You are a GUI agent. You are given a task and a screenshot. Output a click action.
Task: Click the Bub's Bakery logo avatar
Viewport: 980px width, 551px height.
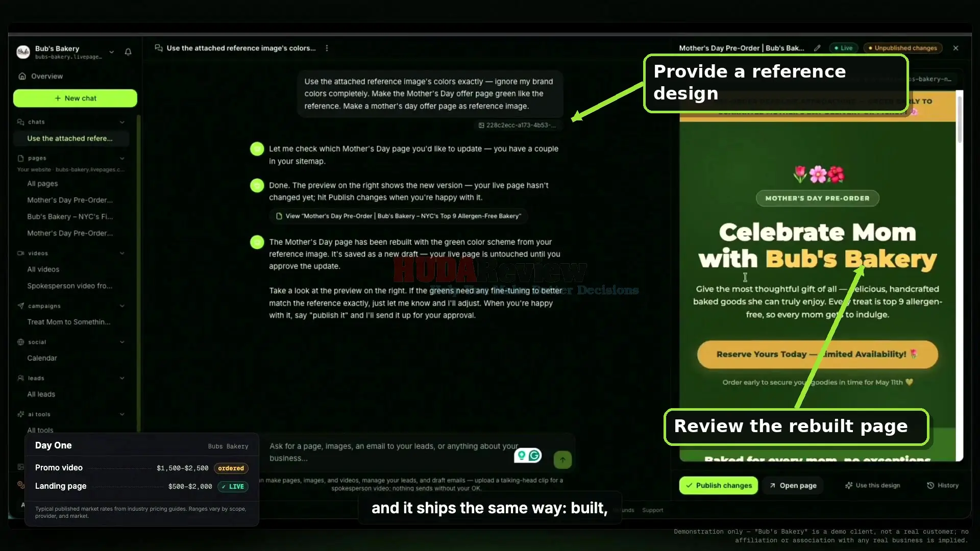(x=23, y=52)
